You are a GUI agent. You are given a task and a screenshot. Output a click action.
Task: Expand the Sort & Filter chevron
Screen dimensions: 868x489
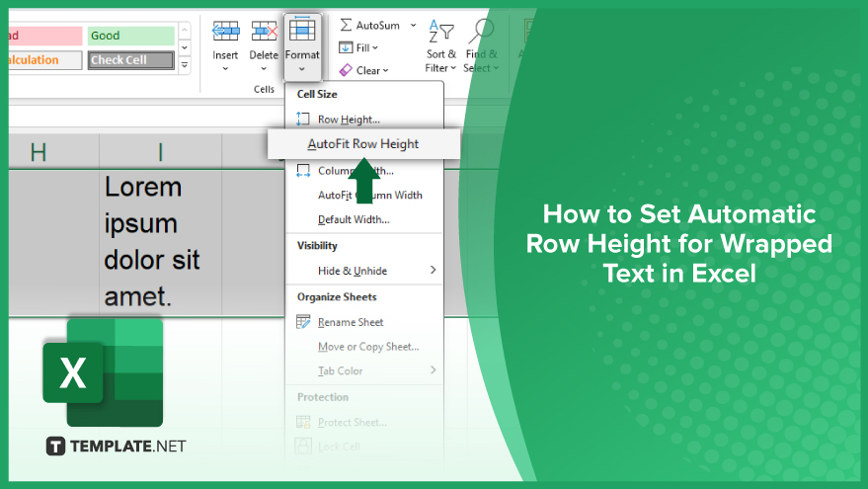[453, 68]
